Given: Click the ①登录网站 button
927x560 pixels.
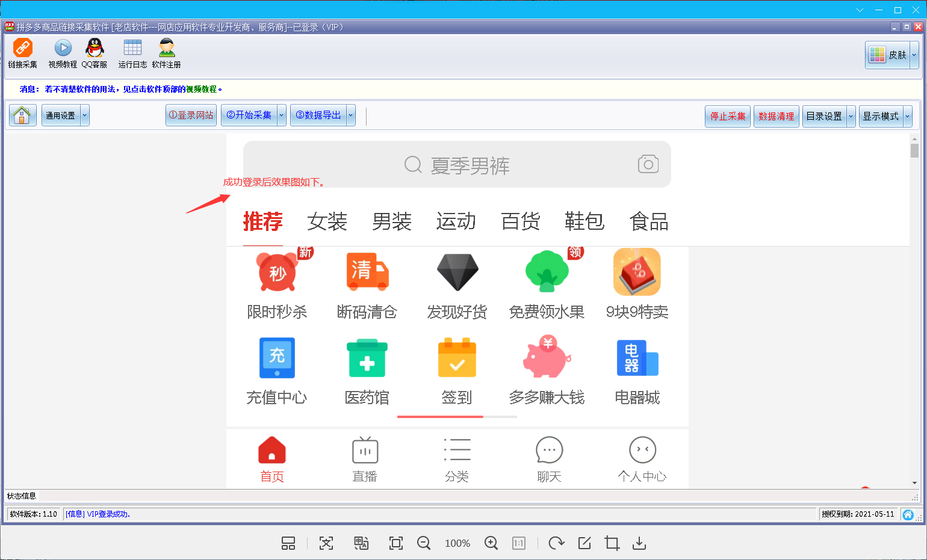Looking at the screenshot, I should click(191, 115).
